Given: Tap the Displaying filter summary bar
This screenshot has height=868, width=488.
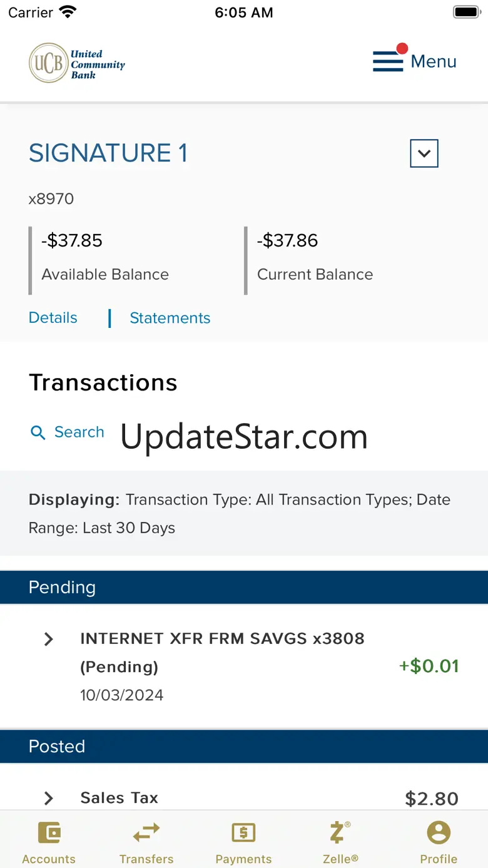Looking at the screenshot, I should [243, 513].
